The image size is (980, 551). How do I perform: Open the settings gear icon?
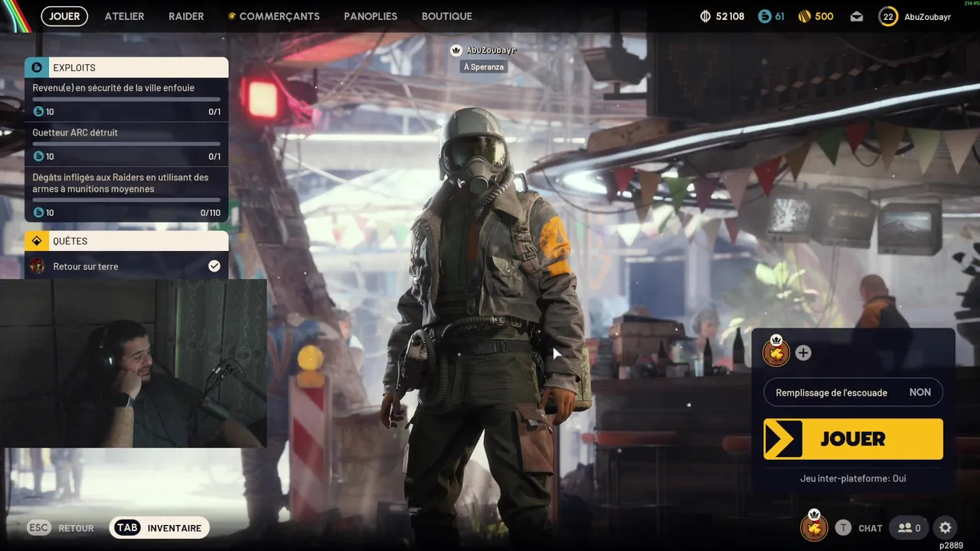tap(946, 527)
